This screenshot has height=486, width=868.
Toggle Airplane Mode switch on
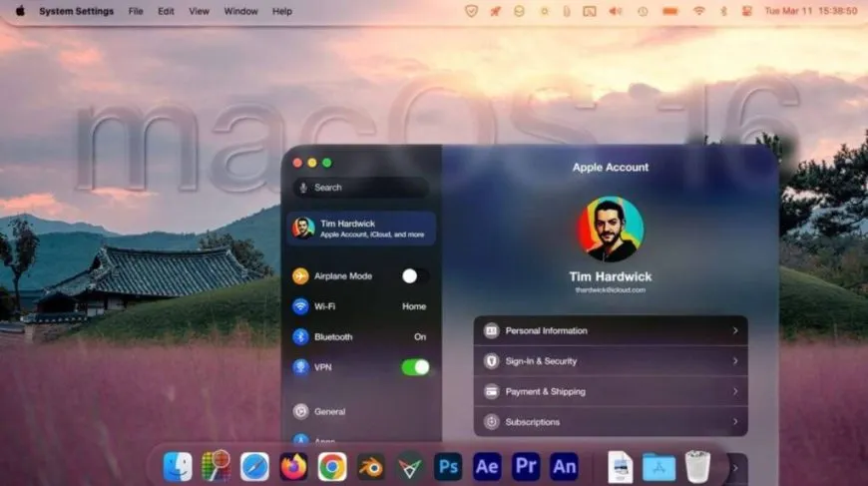[x=415, y=275]
